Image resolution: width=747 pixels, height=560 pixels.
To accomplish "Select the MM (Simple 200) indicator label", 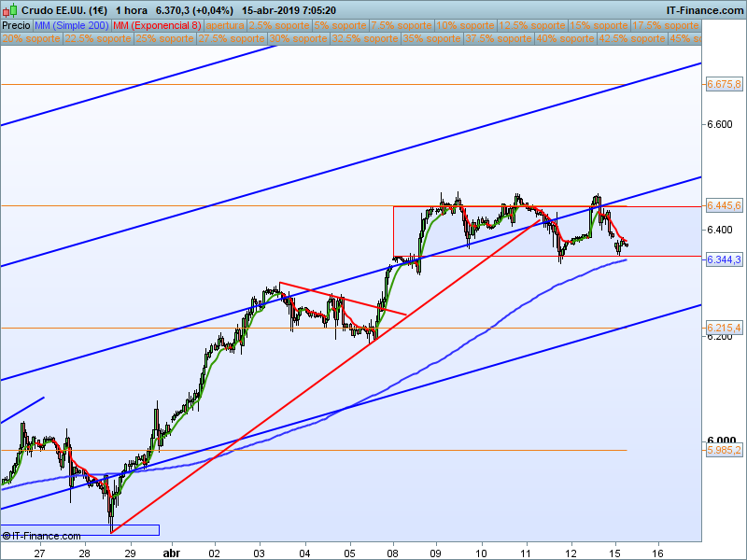I will 72,26.
